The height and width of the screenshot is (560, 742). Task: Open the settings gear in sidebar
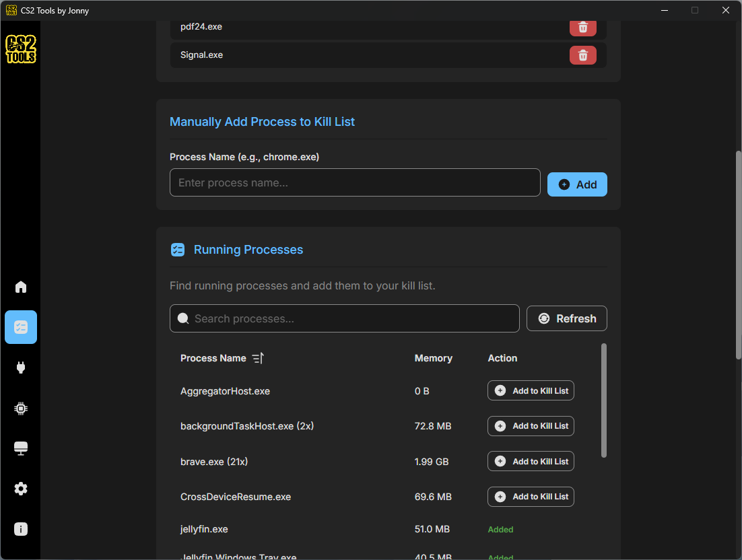point(21,489)
